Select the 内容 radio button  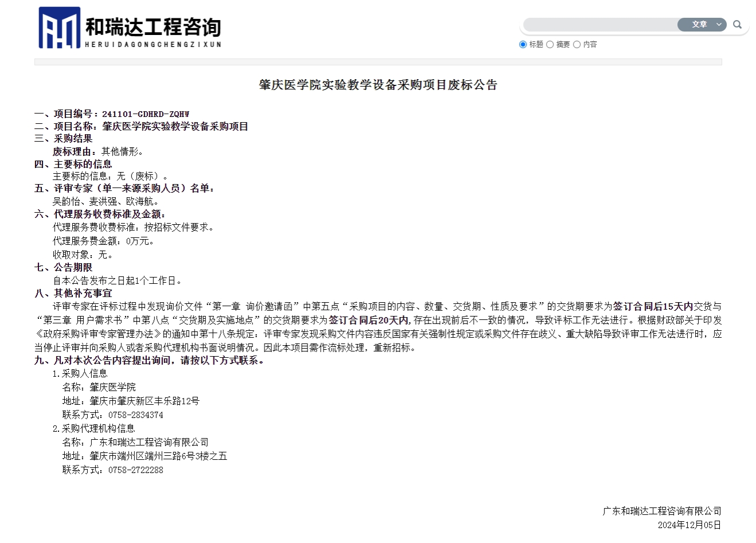(576, 44)
